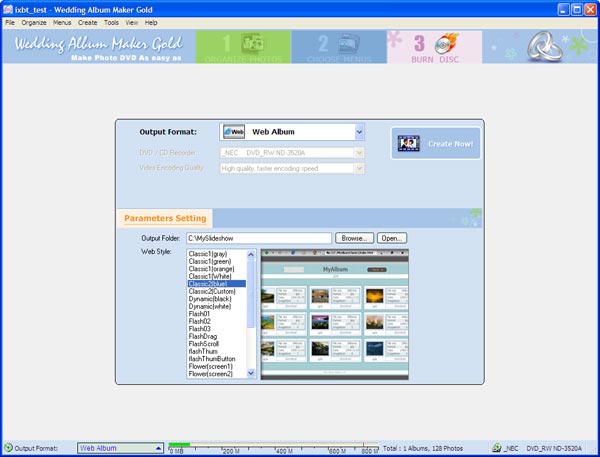Click the Web Style list scroll down arrow

tap(251, 373)
